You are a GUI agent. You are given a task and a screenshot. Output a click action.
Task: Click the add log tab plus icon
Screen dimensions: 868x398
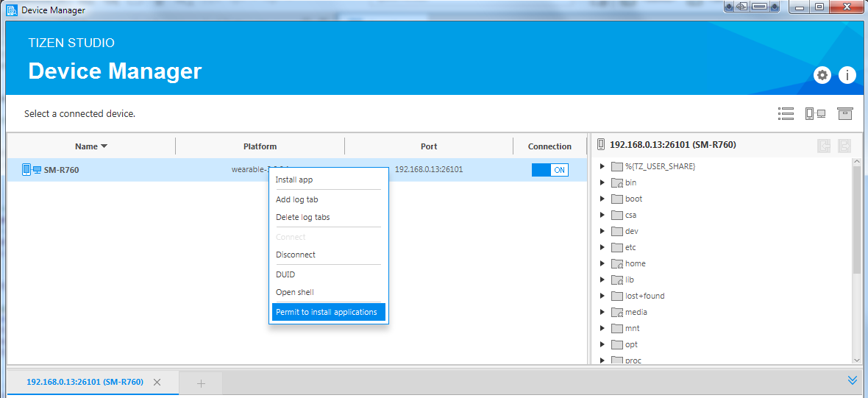[201, 383]
